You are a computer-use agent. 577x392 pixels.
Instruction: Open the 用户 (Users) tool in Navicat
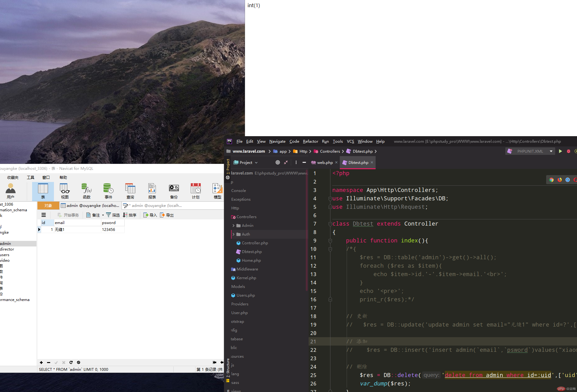pos(10,191)
